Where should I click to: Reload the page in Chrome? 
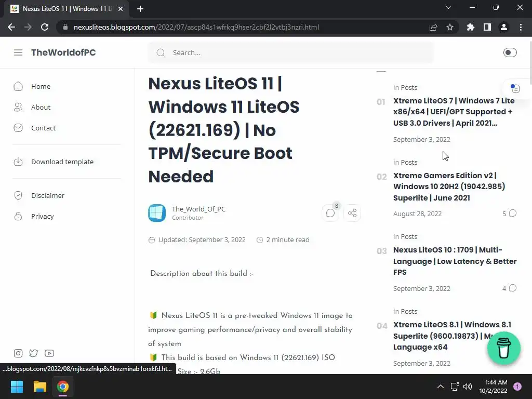pyautogui.click(x=45, y=27)
